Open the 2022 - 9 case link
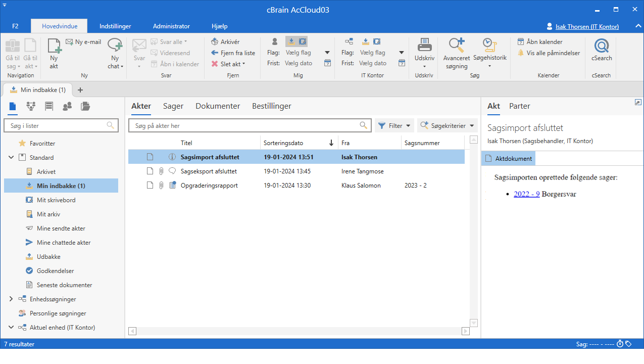The width and height of the screenshot is (644, 364). (526, 194)
